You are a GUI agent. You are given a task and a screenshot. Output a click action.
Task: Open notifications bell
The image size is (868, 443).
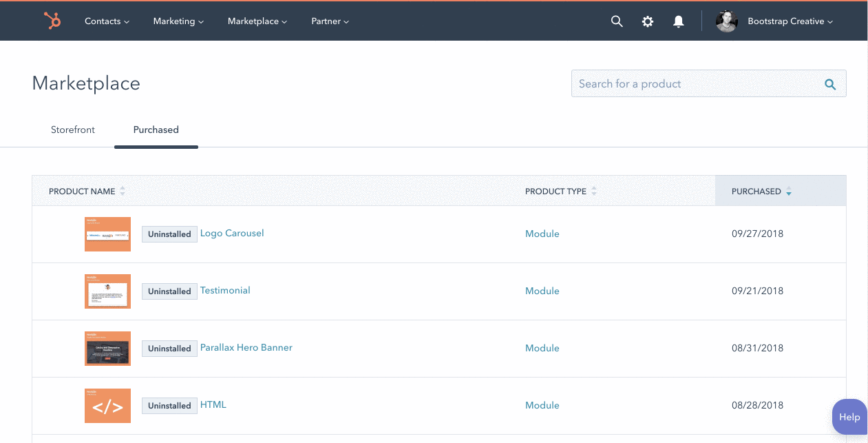[x=679, y=21]
